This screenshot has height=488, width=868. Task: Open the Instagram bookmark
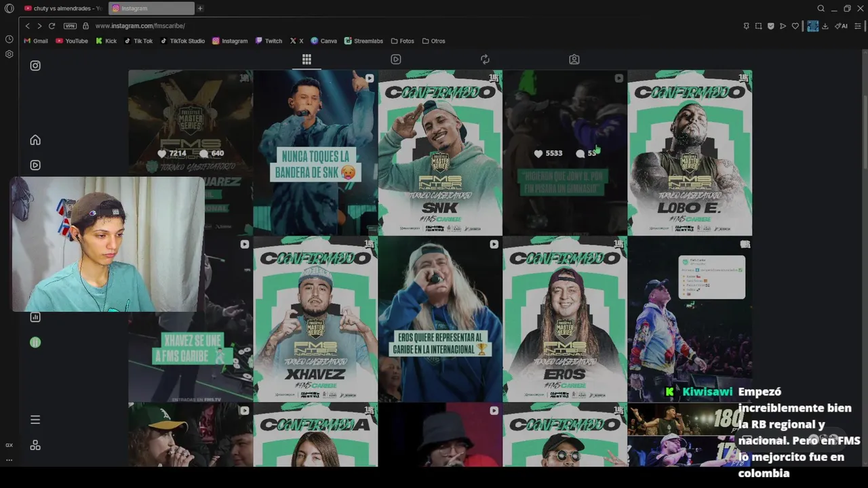230,41
